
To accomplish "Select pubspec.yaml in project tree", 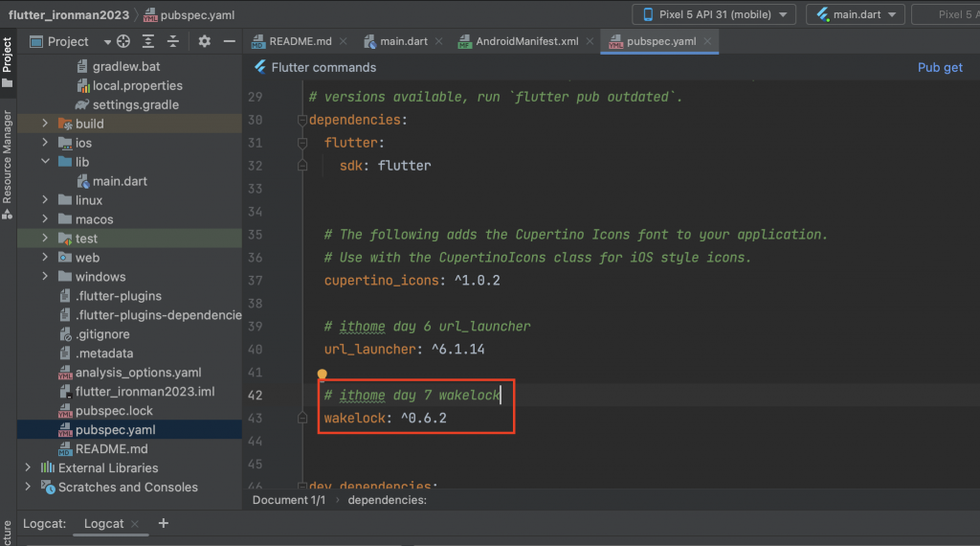I will coord(115,430).
